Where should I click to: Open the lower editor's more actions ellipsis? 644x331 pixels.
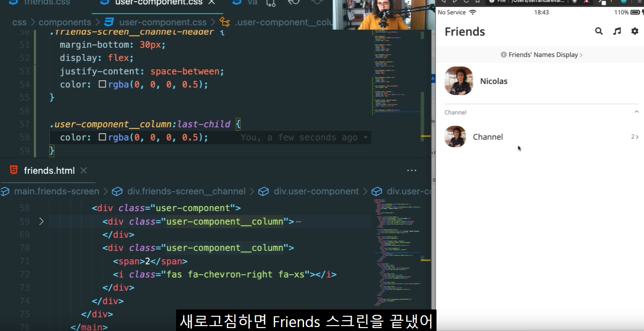(x=412, y=171)
